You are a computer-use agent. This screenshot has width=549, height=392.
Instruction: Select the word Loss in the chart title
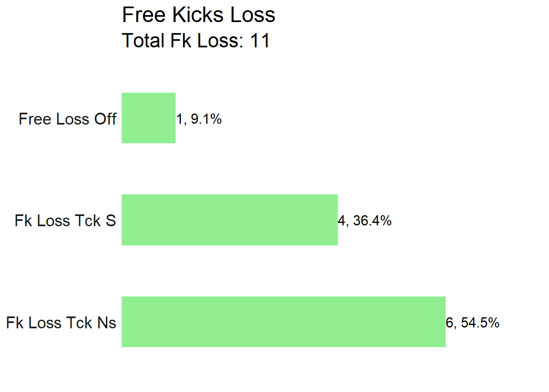252,15
